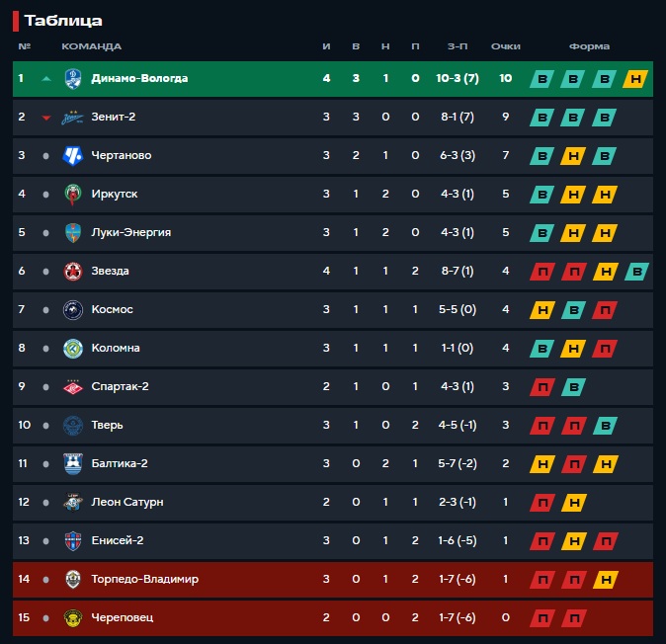Viewport: 666px width, 644px height.
Task: Click the Иркутск club emblem
Action: click(73, 194)
